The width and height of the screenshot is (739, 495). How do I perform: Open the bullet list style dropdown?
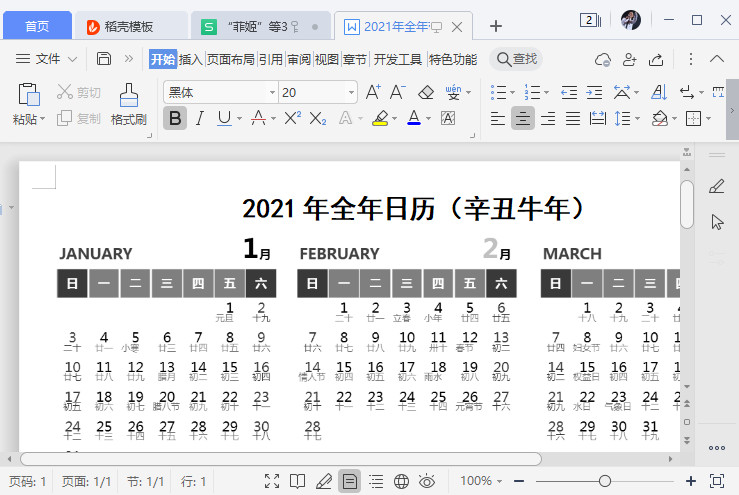[x=512, y=92]
